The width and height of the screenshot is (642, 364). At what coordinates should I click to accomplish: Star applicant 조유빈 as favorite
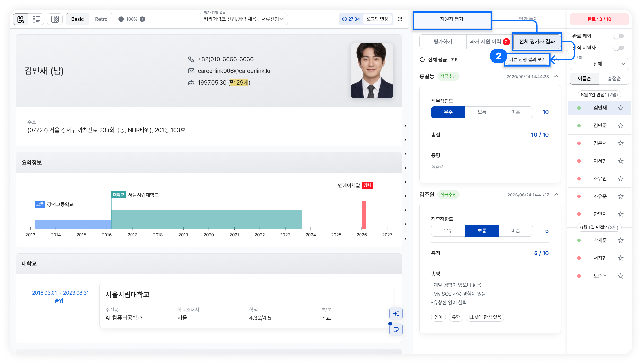click(620, 179)
